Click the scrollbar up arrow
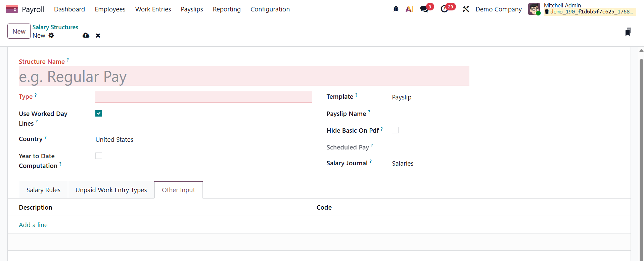Viewport: 644px width, 261px height. pos(641,50)
